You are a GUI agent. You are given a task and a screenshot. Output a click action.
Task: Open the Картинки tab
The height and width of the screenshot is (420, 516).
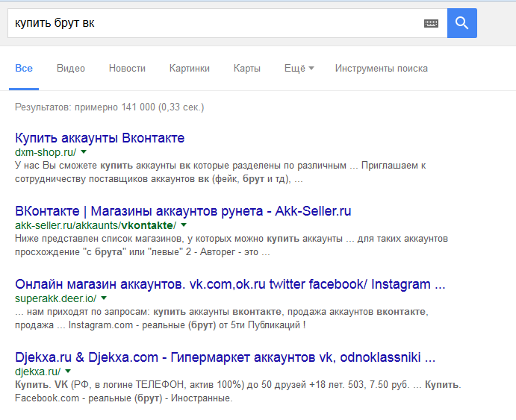[x=190, y=69]
